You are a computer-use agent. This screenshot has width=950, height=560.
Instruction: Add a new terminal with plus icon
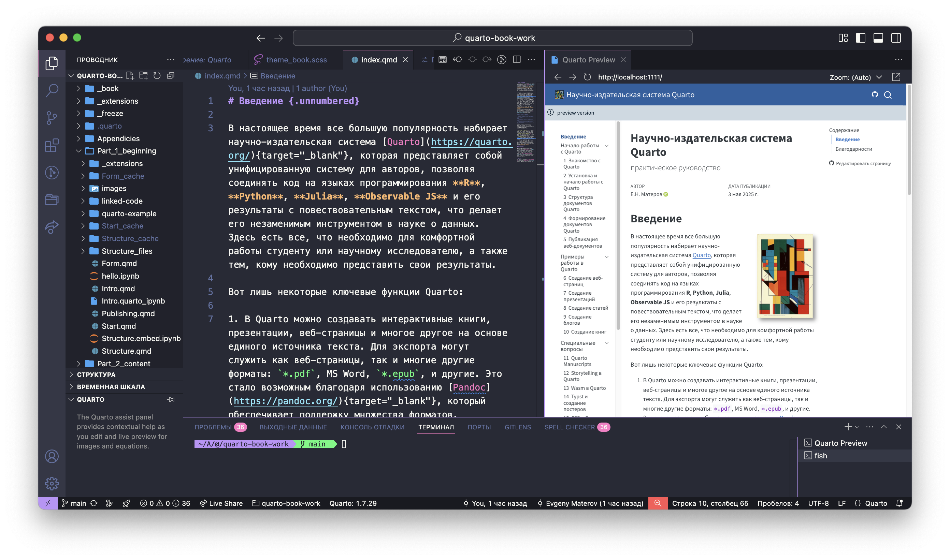click(x=848, y=427)
